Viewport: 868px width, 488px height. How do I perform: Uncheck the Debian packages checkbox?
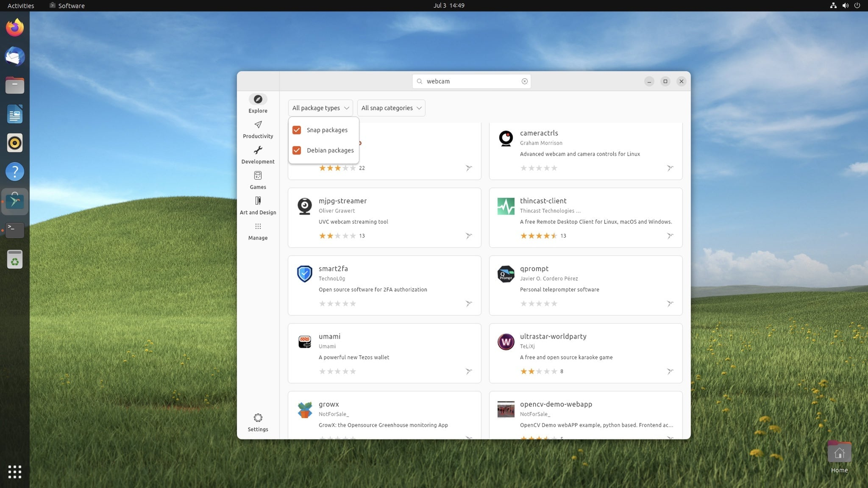pos(297,150)
